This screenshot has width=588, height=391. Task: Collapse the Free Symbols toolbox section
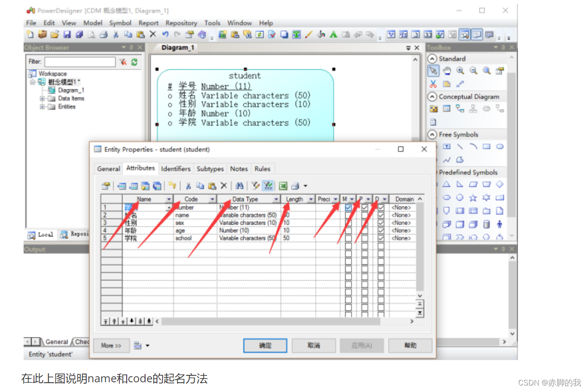(432, 135)
